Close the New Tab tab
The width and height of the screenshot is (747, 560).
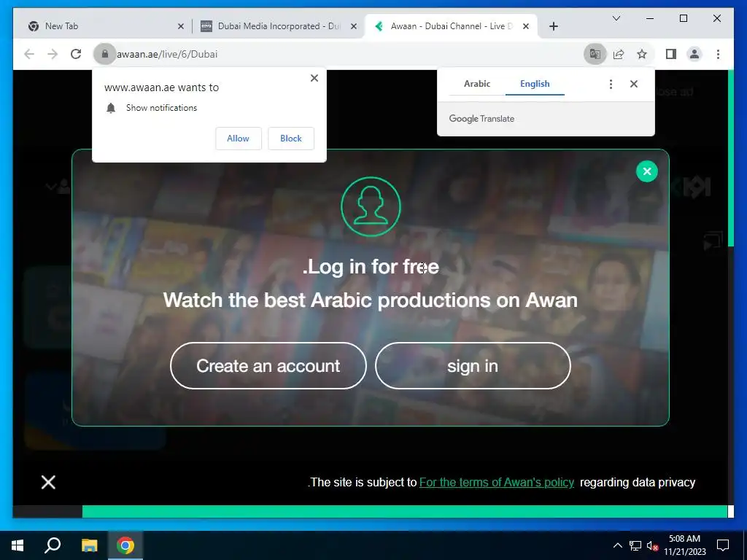click(181, 27)
